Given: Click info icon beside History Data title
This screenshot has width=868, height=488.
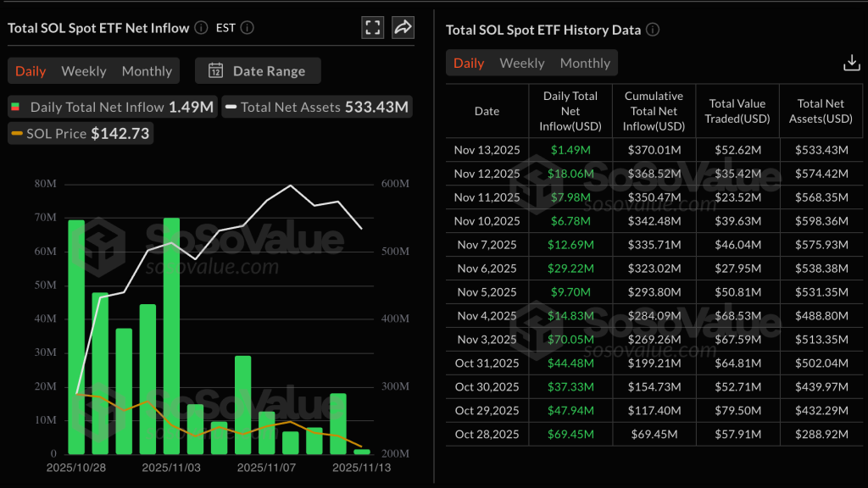Looking at the screenshot, I should [653, 30].
